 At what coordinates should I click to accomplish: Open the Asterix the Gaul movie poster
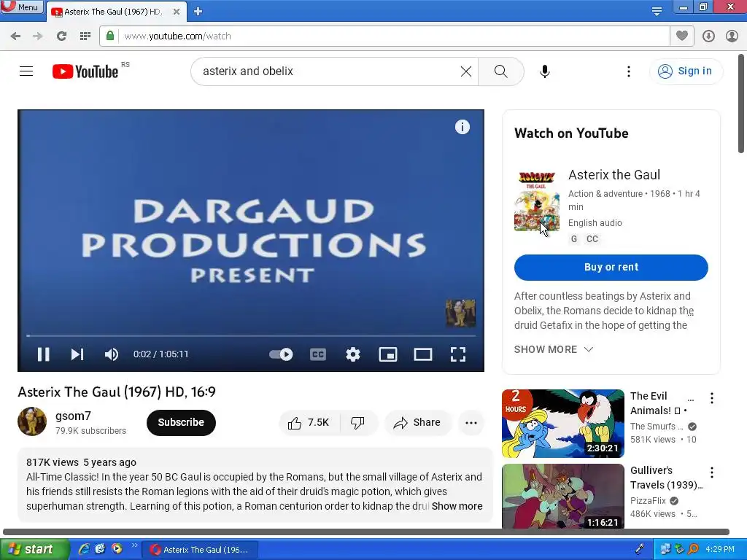537,201
